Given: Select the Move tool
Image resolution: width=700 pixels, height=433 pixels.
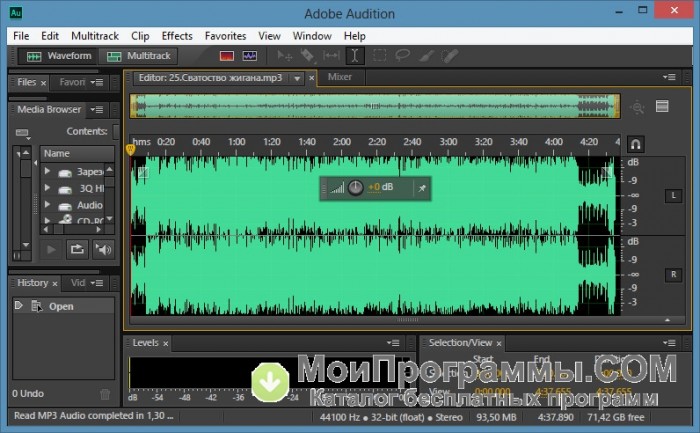Looking at the screenshot, I should point(284,56).
